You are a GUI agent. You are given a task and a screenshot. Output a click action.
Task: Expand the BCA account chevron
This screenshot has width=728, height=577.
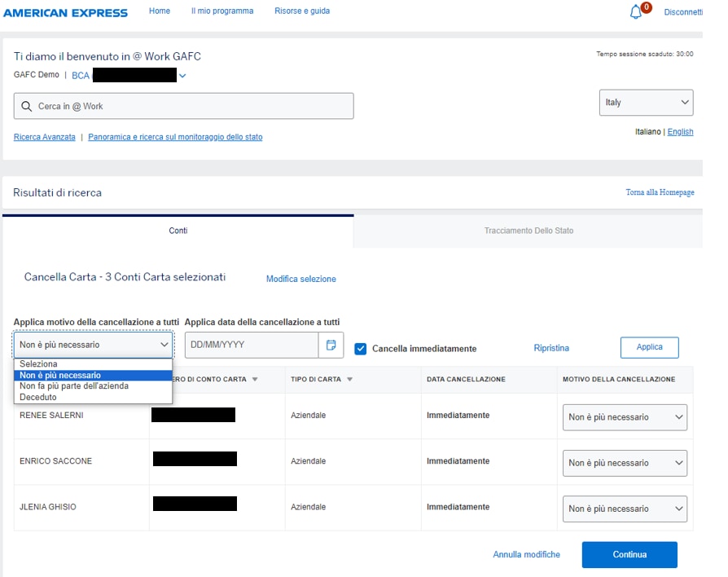pos(182,76)
